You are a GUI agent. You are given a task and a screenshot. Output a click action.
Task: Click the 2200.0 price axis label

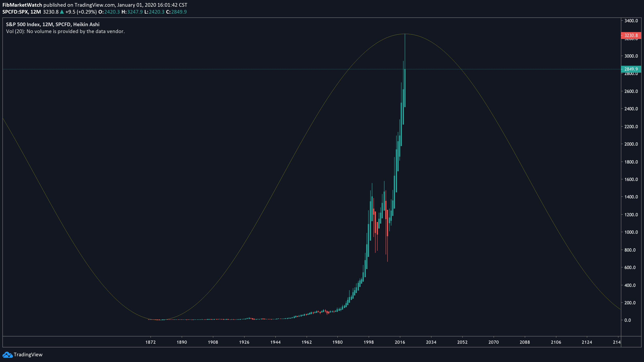pos(631,127)
